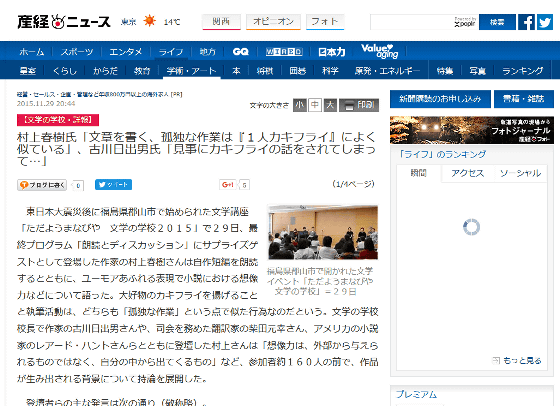Viewport: 560px width, 406px height.
Task: Open the 関西 tab
Action: [x=221, y=22]
